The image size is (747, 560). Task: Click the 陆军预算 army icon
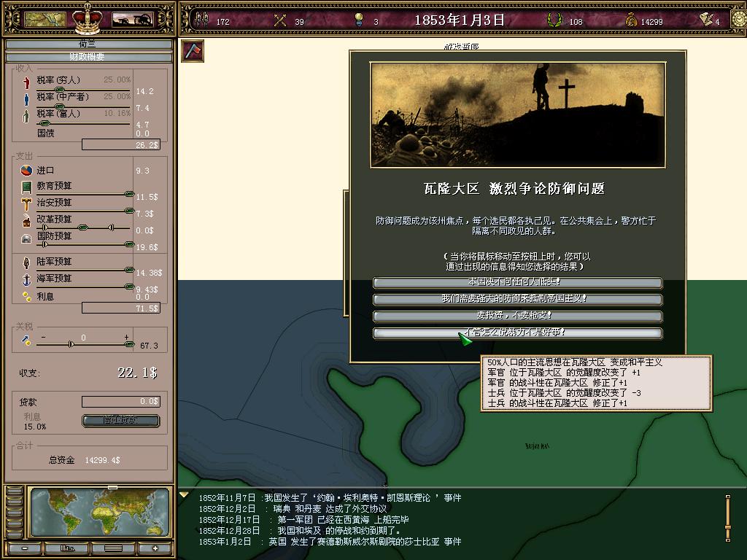coord(26,262)
